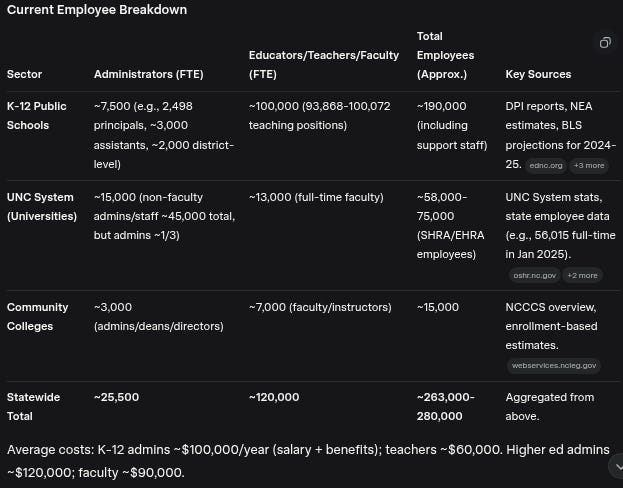Click the Sector column header
This screenshot has height=488, width=623.
pyautogui.click(x=24, y=74)
